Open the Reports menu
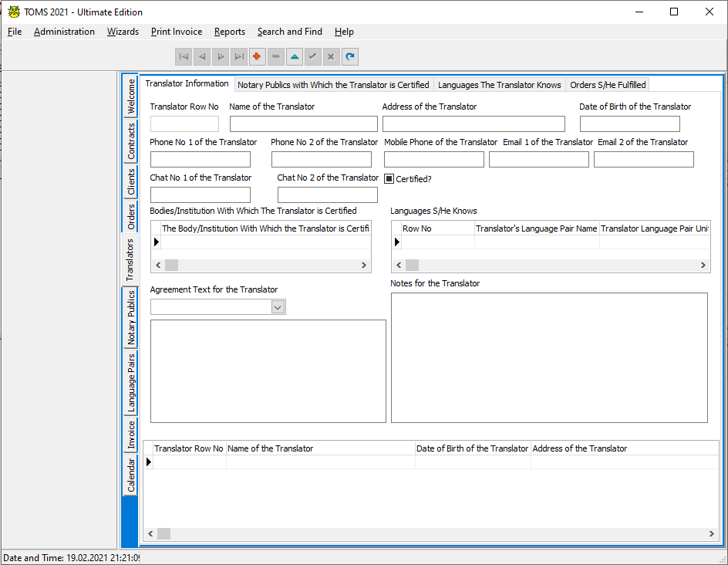Image resolution: width=728 pixels, height=565 pixels. point(229,32)
